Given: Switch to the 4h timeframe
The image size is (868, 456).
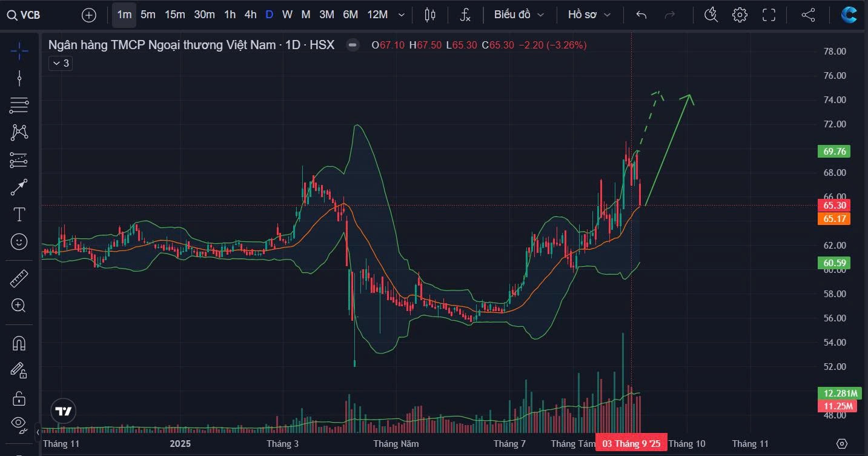Looking at the screenshot, I should (250, 15).
